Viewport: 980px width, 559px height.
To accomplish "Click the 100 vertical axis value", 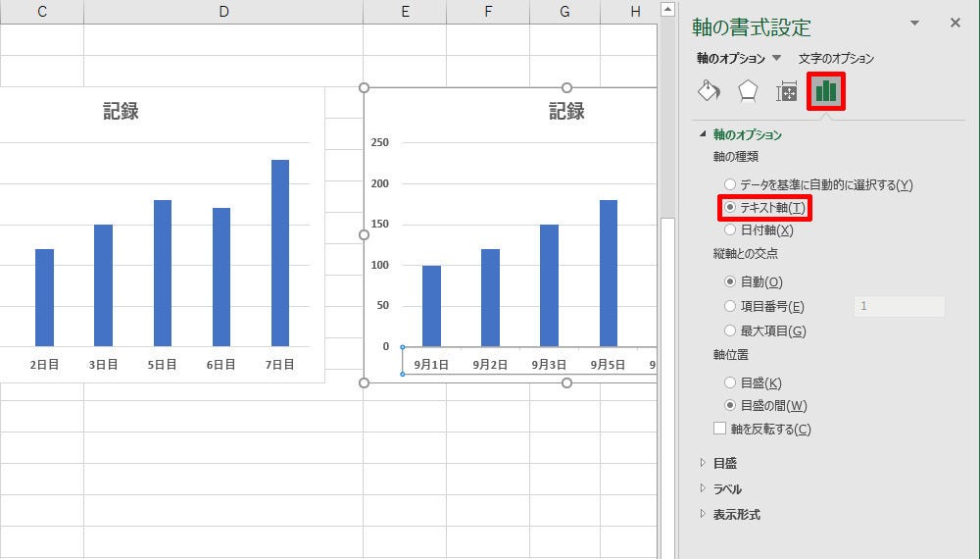I will [379, 265].
